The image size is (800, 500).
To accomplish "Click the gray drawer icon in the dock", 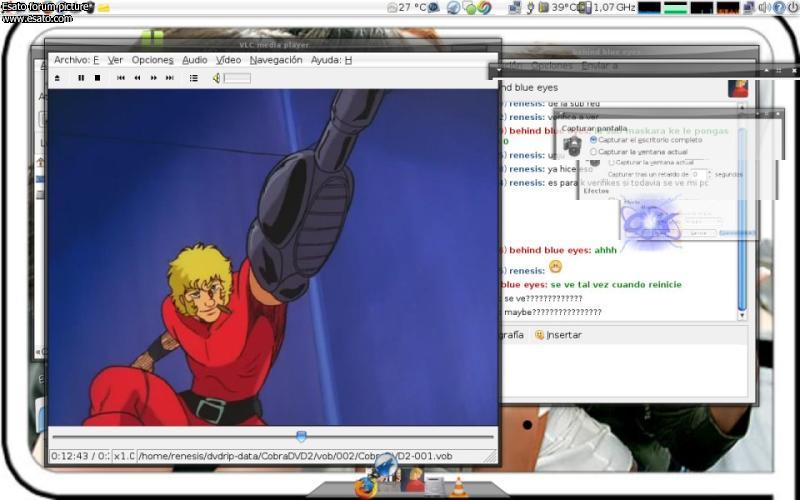I will (436, 485).
